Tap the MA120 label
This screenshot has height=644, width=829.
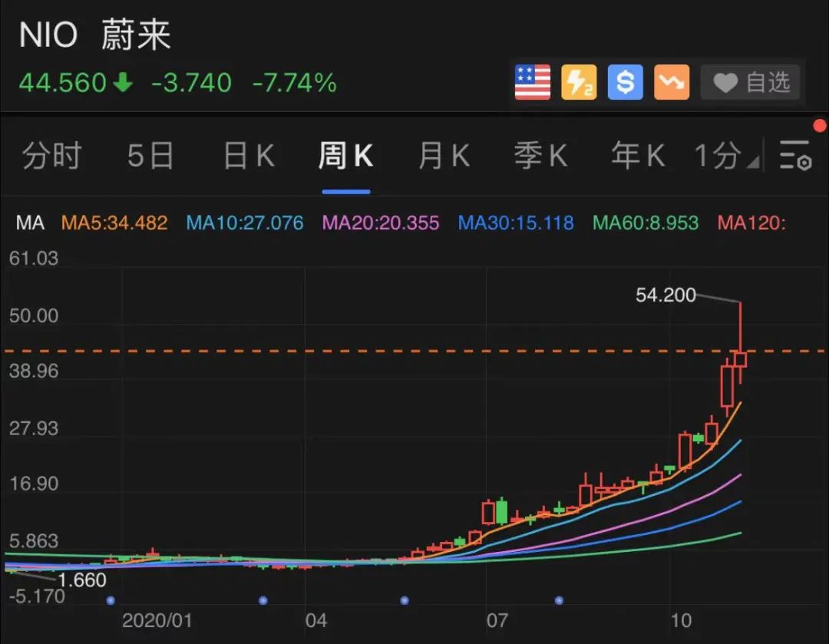(x=751, y=223)
